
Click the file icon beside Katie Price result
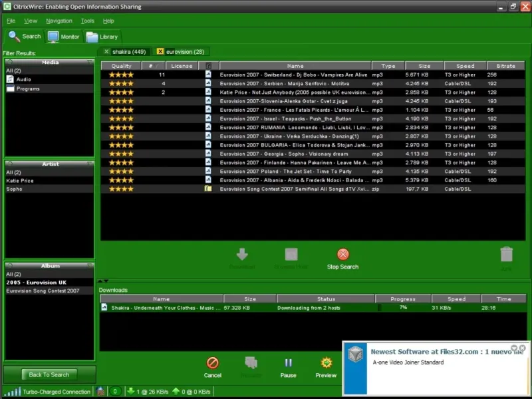point(208,92)
